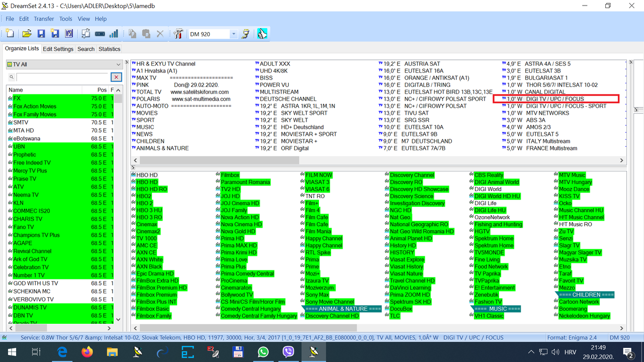Viewport: 644px width, 362px height.
Task: Select the ANIMAL & NATURE marker
Action: [x=343, y=309]
